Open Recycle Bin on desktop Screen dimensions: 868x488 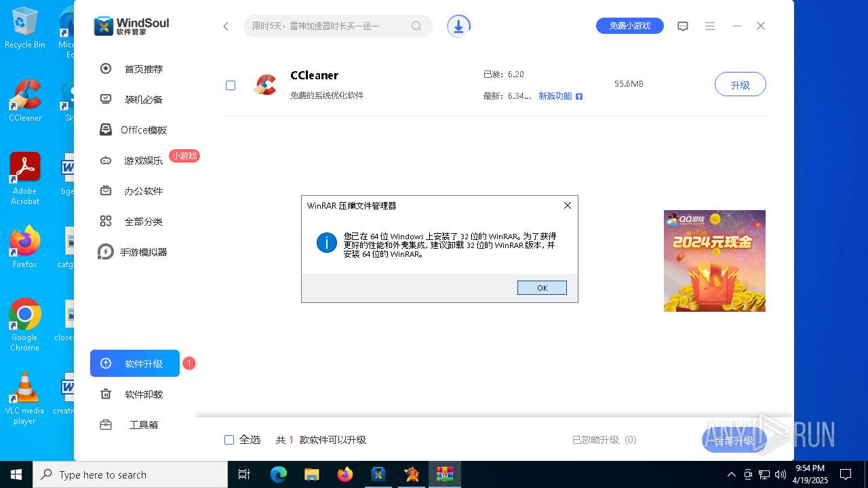(x=25, y=28)
